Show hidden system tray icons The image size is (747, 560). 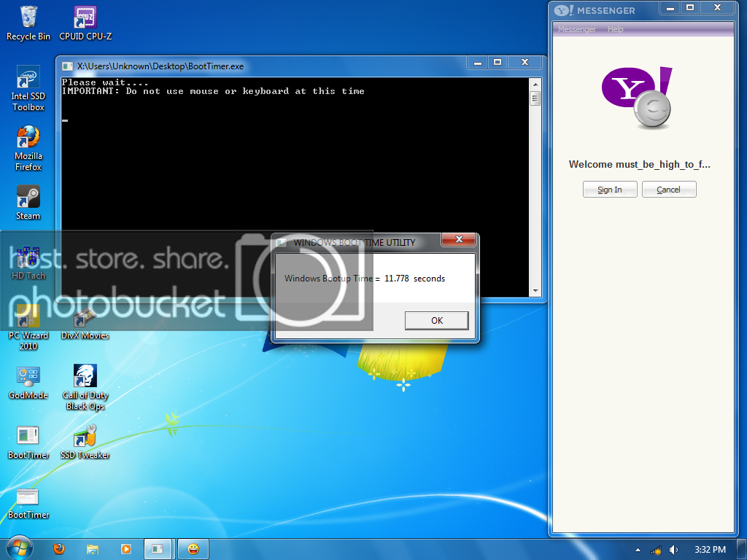[x=638, y=550]
